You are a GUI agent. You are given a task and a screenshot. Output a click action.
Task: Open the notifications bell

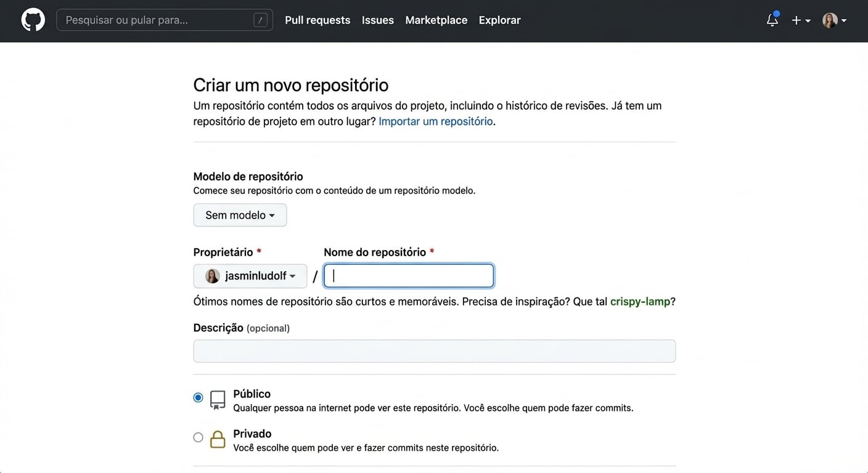pyautogui.click(x=772, y=20)
